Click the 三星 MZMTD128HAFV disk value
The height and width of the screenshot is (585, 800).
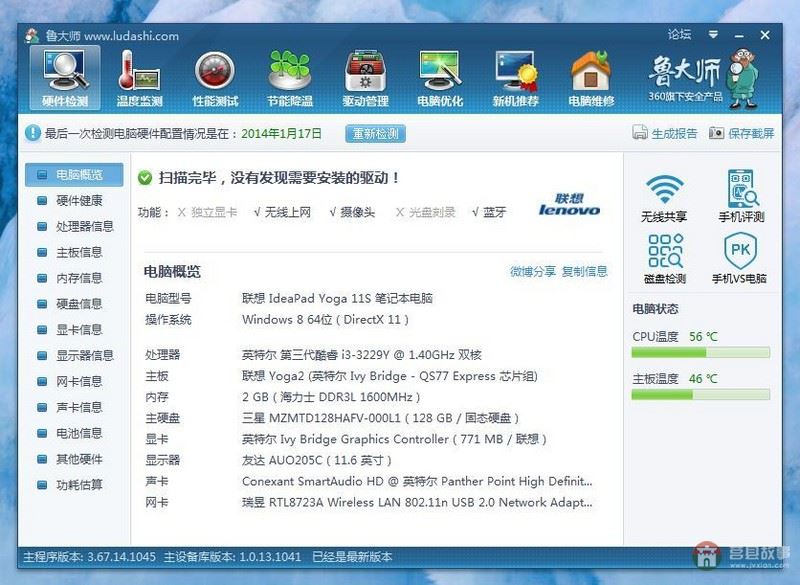point(381,418)
